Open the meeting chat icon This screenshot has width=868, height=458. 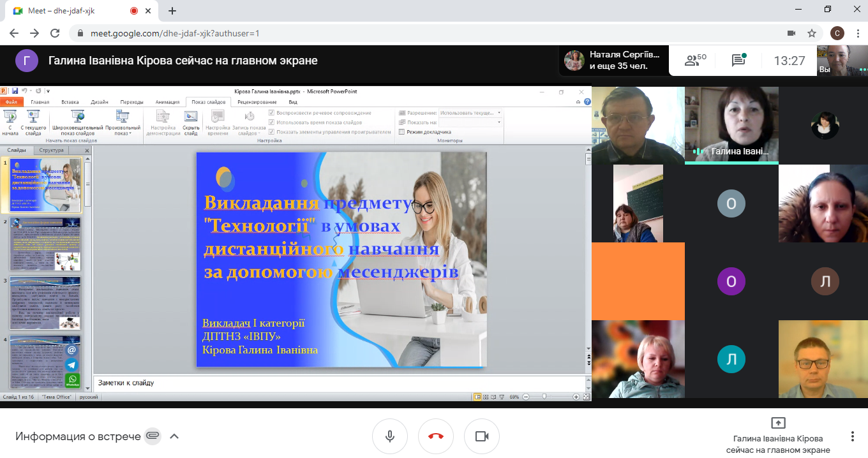(x=738, y=61)
